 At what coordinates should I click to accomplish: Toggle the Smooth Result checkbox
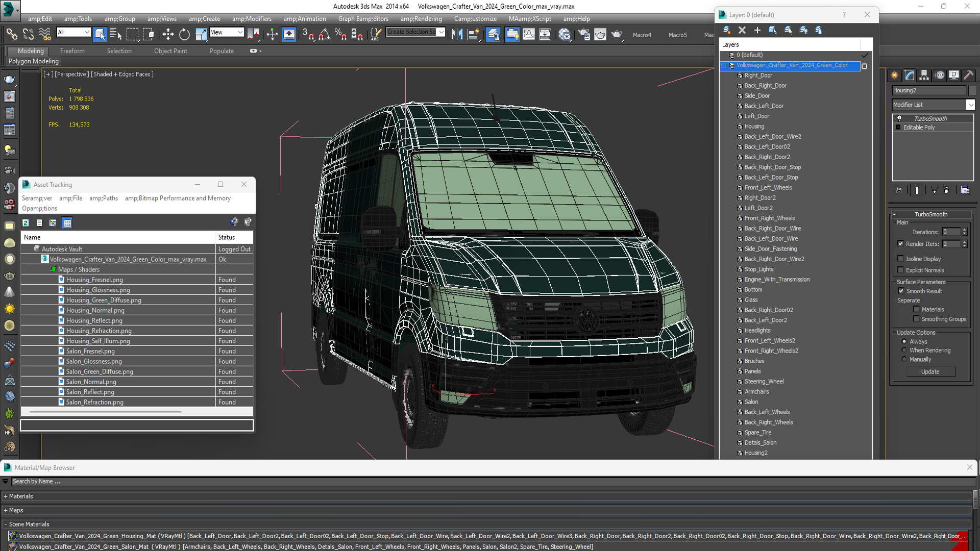[901, 291]
